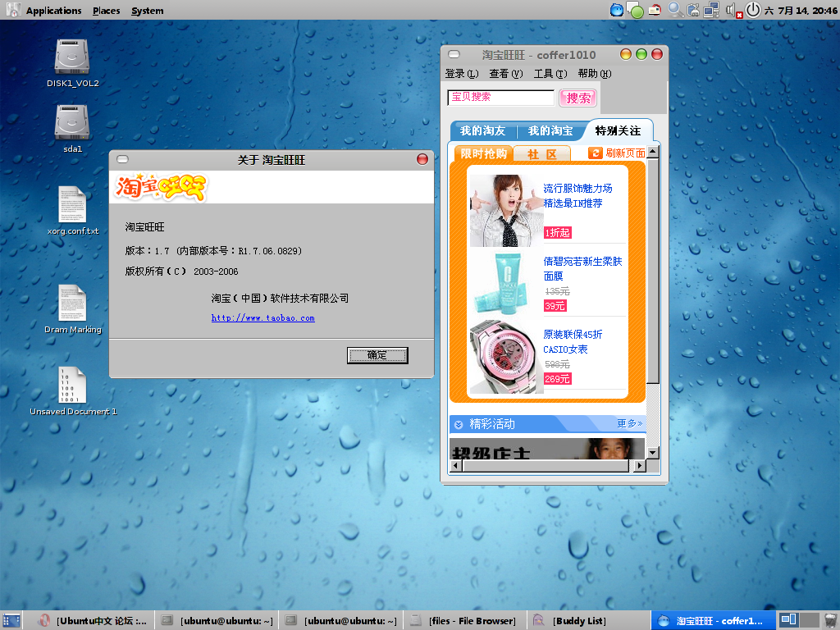Open the Applications menu
Viewport: 840px width, 630px height.
[x=53, y=10]
